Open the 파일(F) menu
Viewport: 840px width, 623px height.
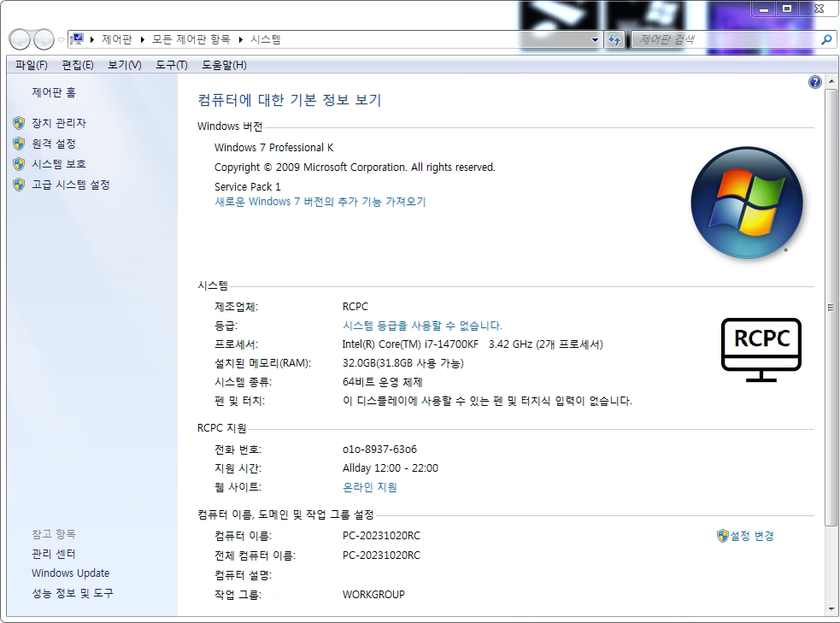[x=32, y=65]
